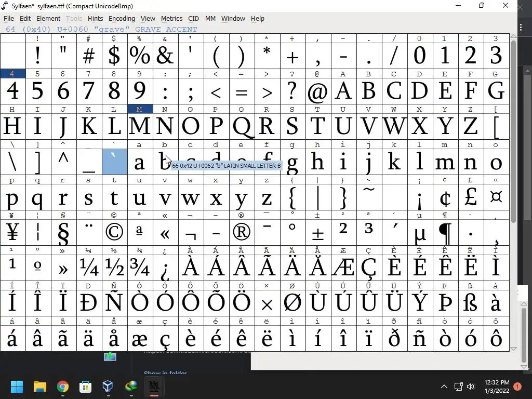Select the digit 9 glyph cell
The height and width of the screenshot is (399, 532).
[140, 91]
